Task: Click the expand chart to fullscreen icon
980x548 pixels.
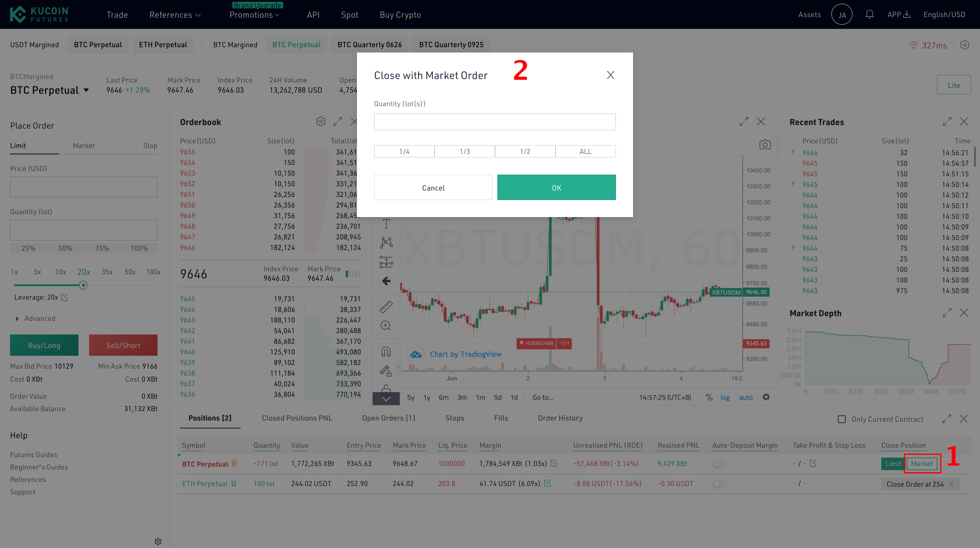Action: coord(744,121)
